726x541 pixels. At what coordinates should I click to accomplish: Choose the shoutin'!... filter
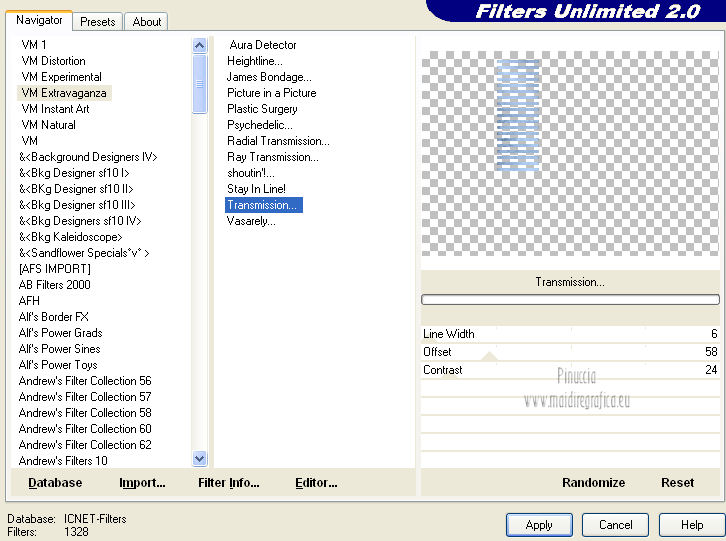[250, 173]
